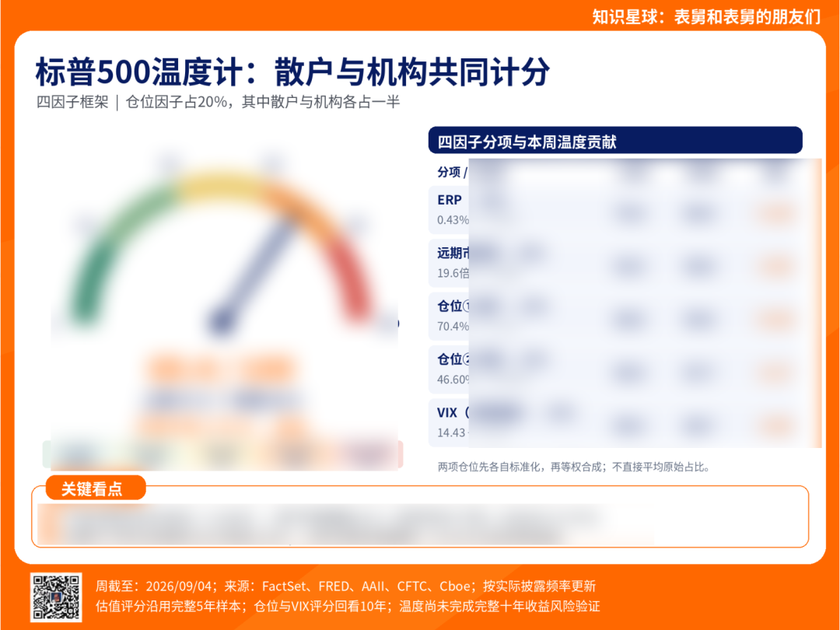Click the 关键看点 orange label
Viewport: 840px width, 630px height.
click(96, 488)
